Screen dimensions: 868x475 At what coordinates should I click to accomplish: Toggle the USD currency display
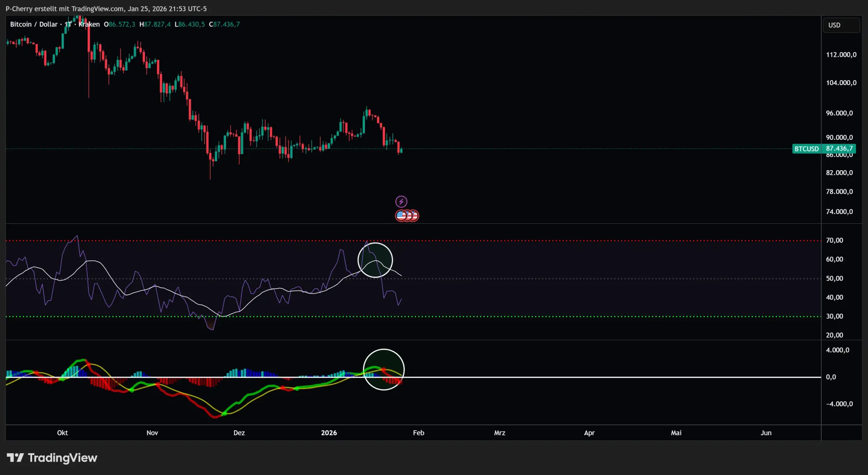[x=840, y=25]
